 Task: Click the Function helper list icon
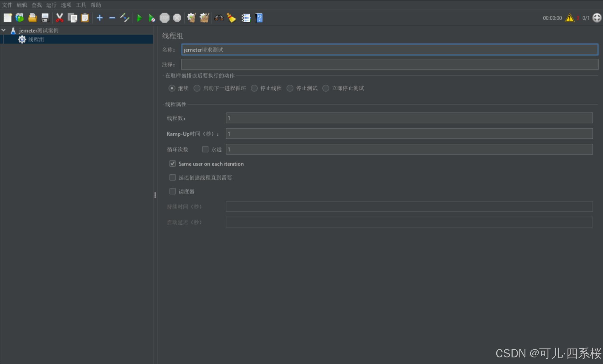pyautogui.click(x=246, y=18)
